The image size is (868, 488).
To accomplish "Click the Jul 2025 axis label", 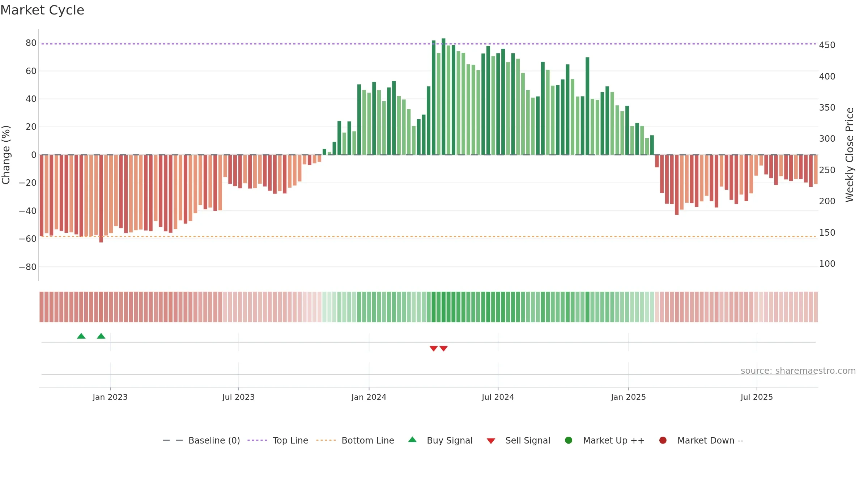I will click(757, 397).
